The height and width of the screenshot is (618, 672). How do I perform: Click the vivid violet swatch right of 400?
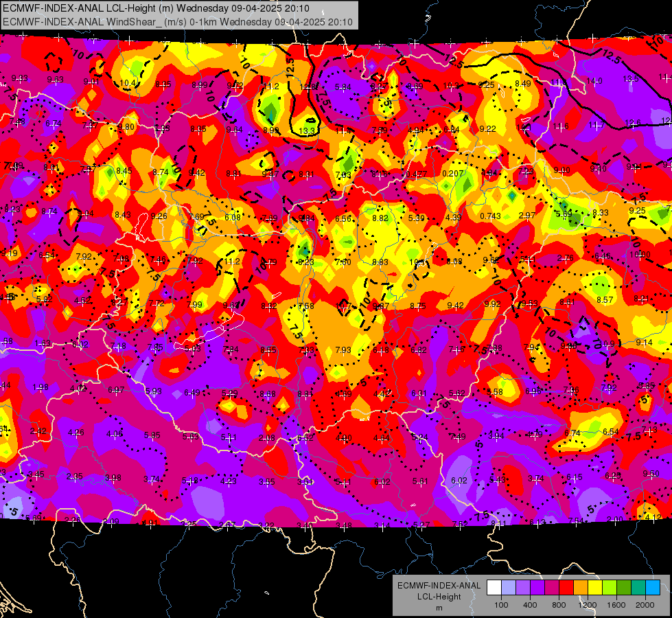coord(537,588)
